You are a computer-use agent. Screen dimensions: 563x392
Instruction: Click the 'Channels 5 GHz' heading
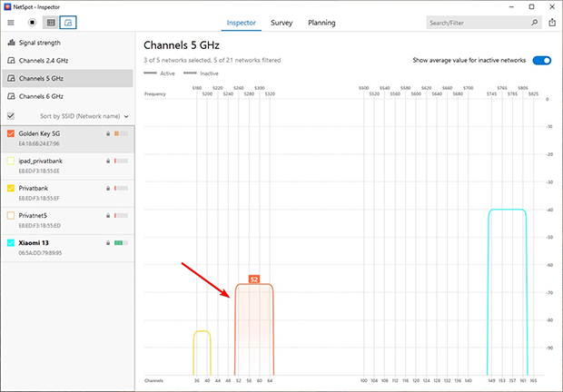(x=182, y=45)
